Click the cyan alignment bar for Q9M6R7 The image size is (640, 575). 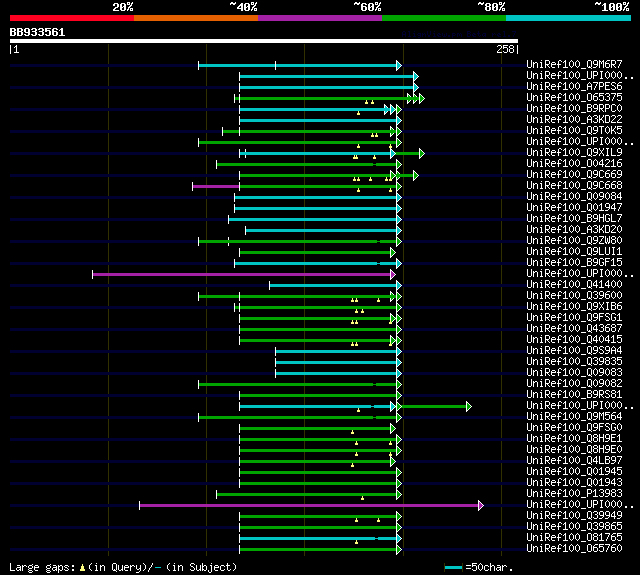tap(300, 65)
